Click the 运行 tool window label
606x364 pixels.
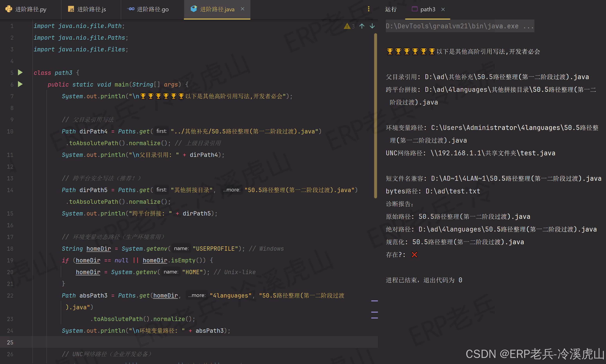391,9
